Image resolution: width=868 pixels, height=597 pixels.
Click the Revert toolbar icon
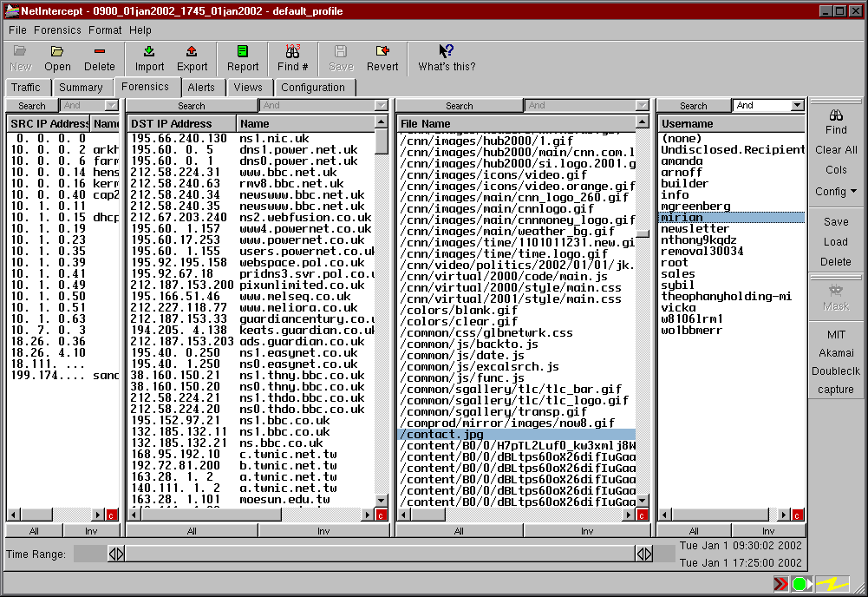point(382,51)
